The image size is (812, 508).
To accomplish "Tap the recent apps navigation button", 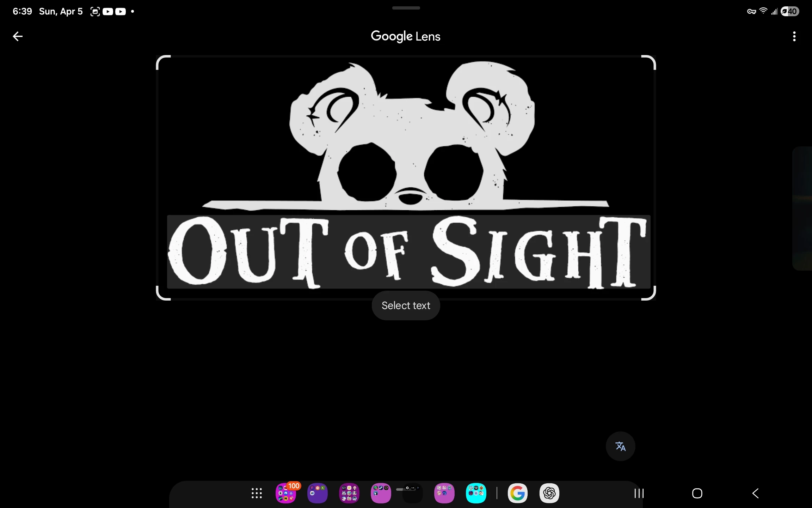I will point(639,493).
